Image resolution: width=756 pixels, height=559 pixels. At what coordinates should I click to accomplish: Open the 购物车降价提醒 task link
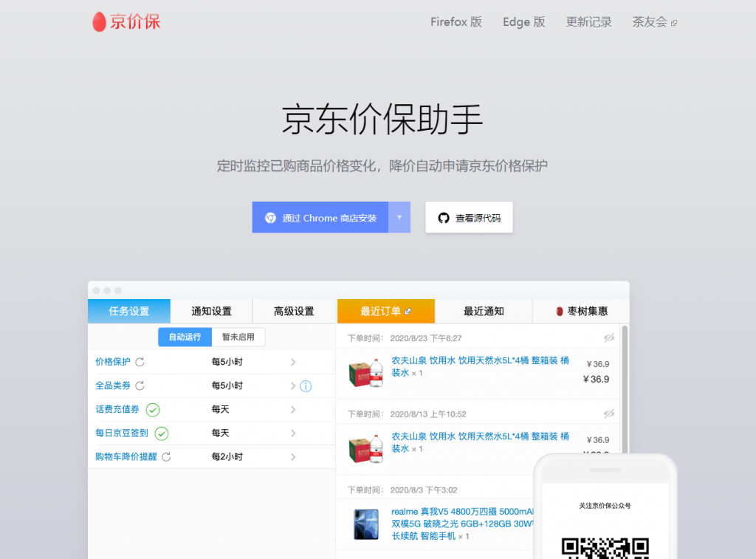tap(126, 457)
